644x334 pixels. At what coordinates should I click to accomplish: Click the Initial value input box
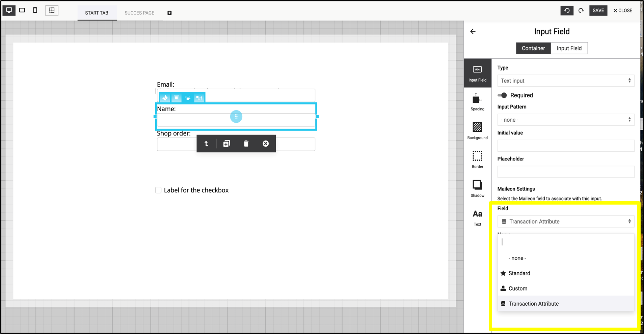(x=566, y=146)
